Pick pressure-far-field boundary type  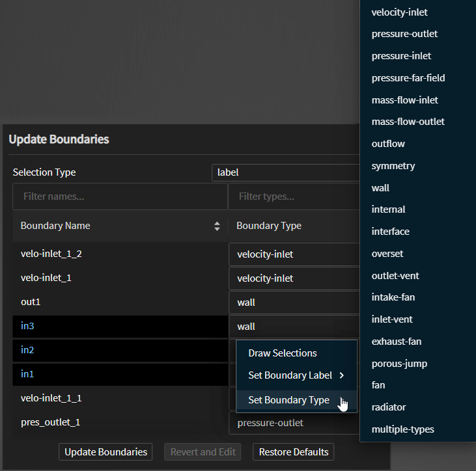[x=408, y=78]
